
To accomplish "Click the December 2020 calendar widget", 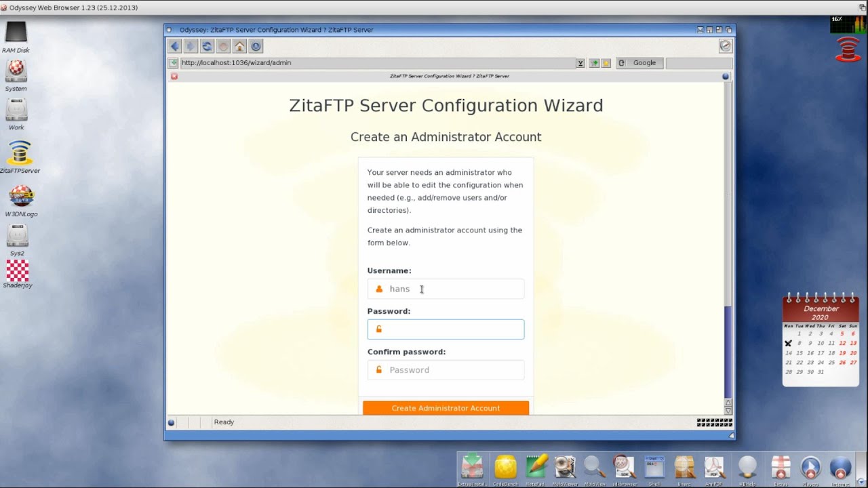I will 821,340.
